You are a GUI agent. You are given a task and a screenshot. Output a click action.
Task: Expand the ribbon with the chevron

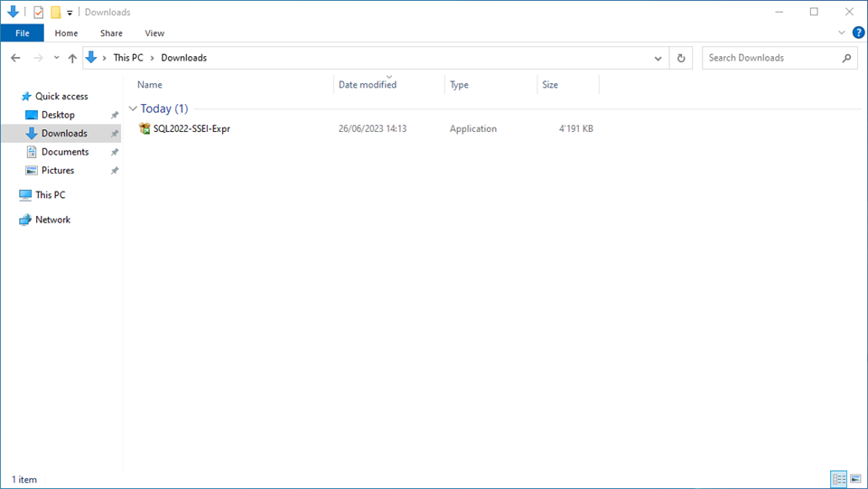point(842,33)
